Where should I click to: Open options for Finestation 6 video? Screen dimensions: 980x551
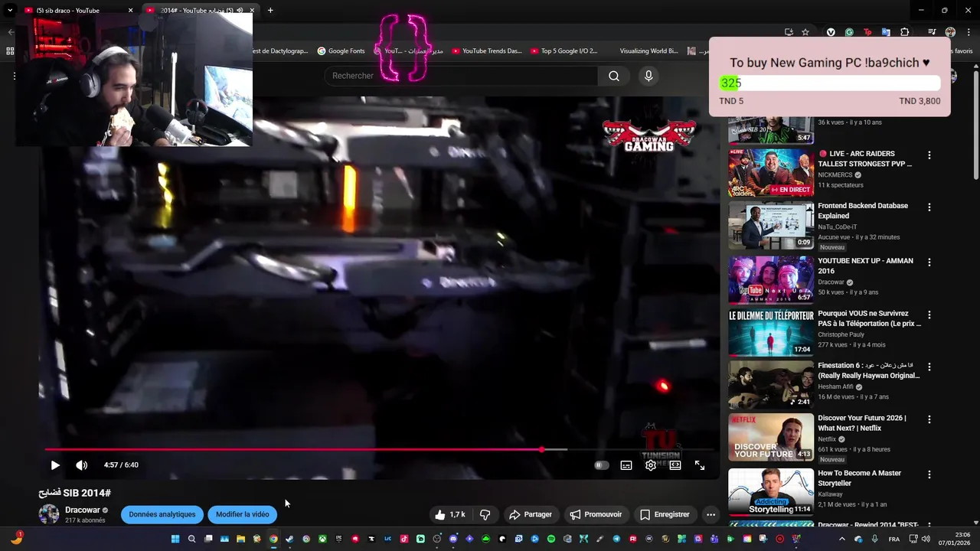pyautogui.click(x=929, y=367)
